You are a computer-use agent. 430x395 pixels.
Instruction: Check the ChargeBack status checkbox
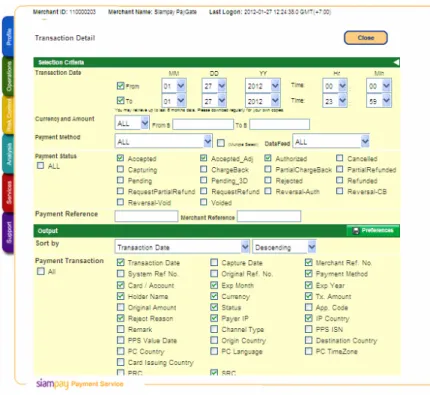(203, 169)
